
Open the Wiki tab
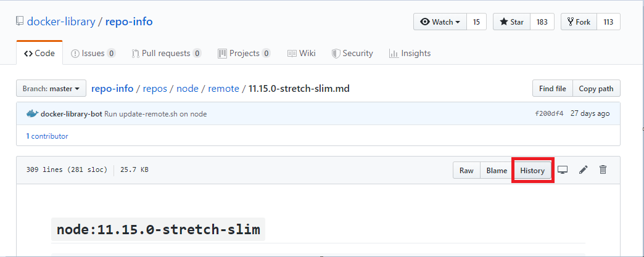[302, 54]
